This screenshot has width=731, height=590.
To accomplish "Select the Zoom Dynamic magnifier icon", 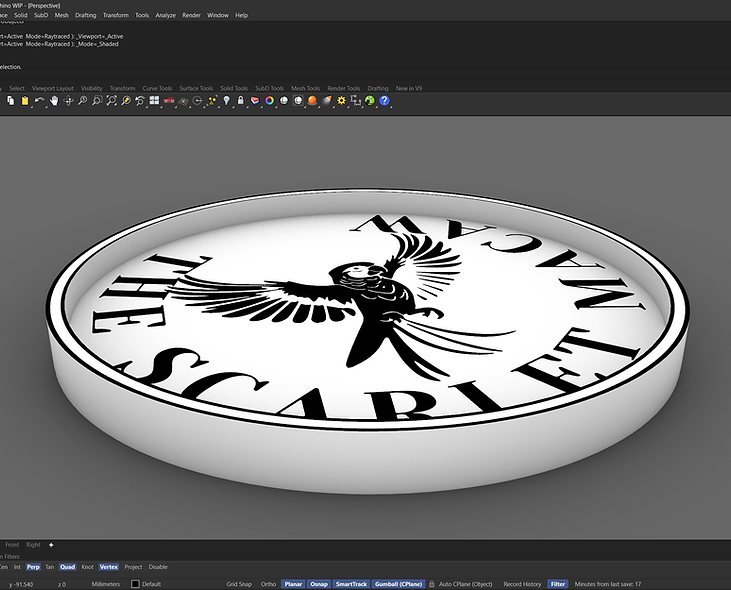I will pyautogui.click(x=83, y=100).
